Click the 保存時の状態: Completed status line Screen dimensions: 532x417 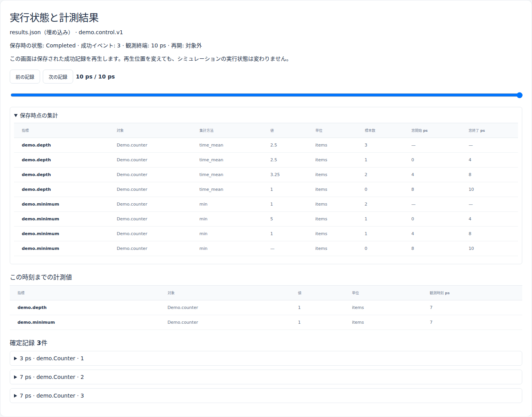(x=106, y=45)
